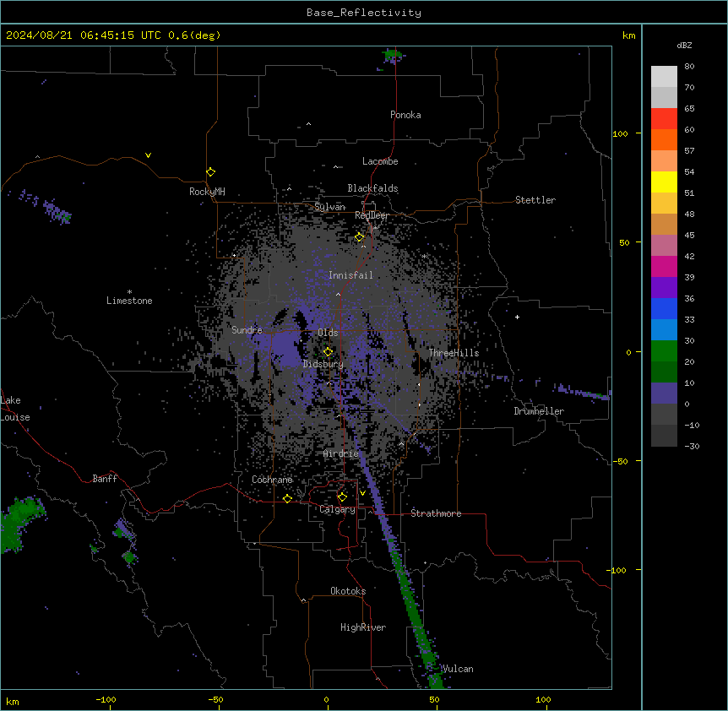Click the red swatch in the dBZ legend

pos(664,119)
